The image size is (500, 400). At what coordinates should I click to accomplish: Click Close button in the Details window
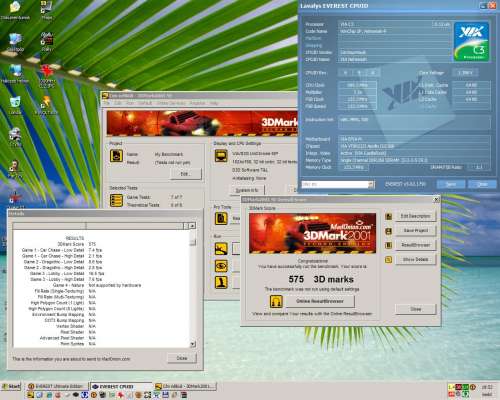(182, 358)
